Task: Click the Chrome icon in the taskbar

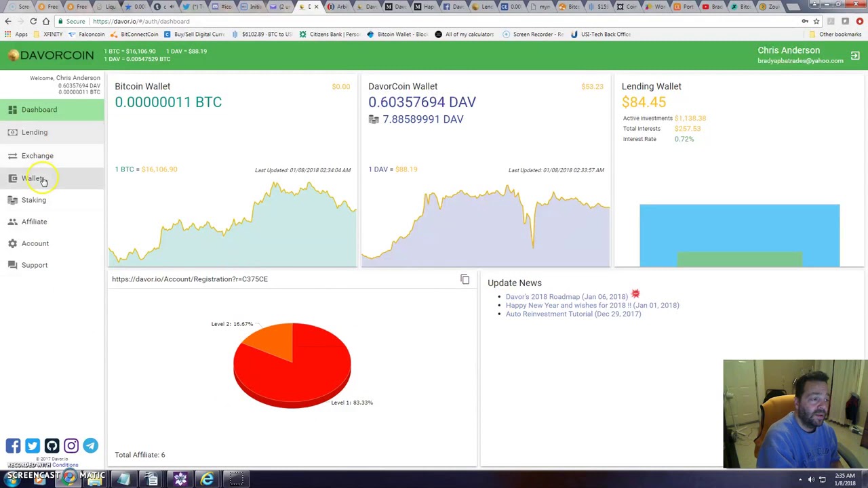Action: [x=69, y=478]
